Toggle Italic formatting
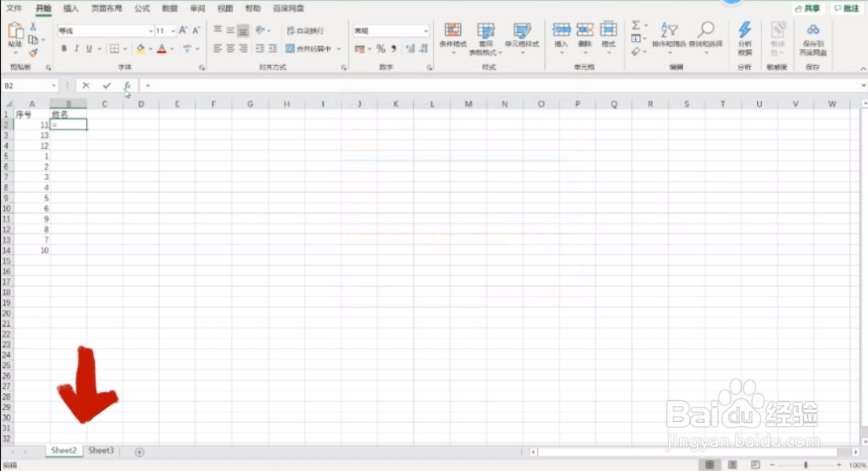 click(x=76, y=49)
